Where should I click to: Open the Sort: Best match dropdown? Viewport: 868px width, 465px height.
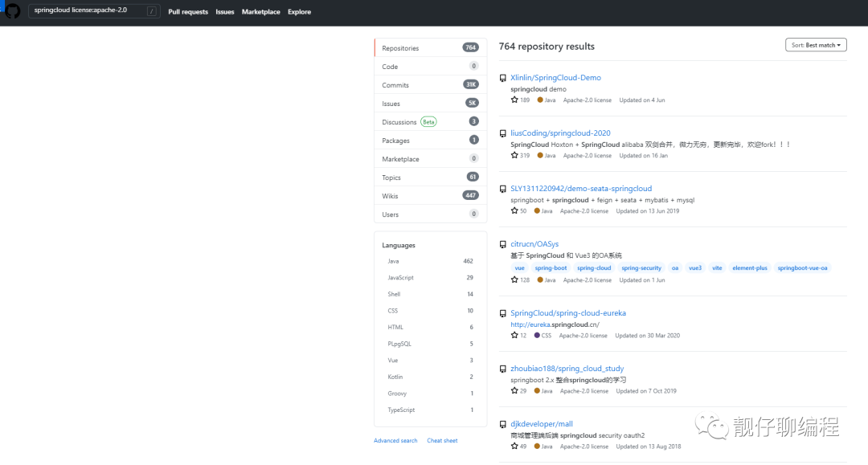pyautogui.click(x=816, y=45)
